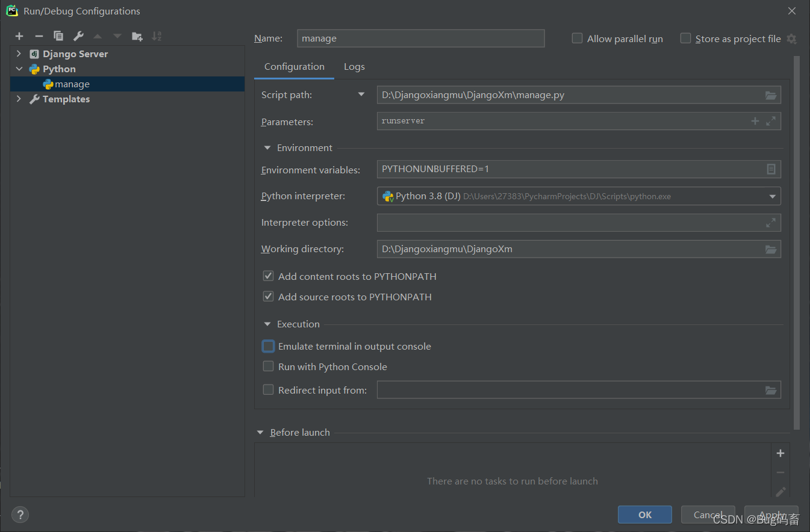Select the Python tree label
Image resolution: width=810 pixels, height=532 pixels.
click(59, 69)
